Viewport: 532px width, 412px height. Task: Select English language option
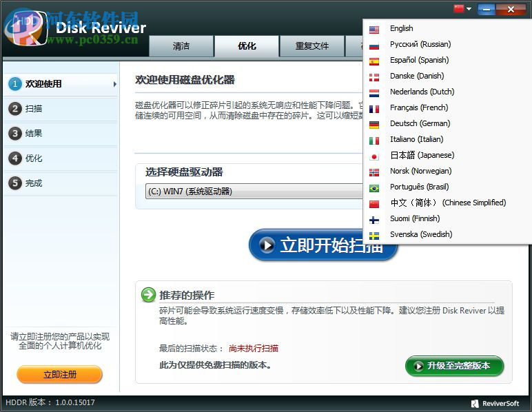click(401, 28)
